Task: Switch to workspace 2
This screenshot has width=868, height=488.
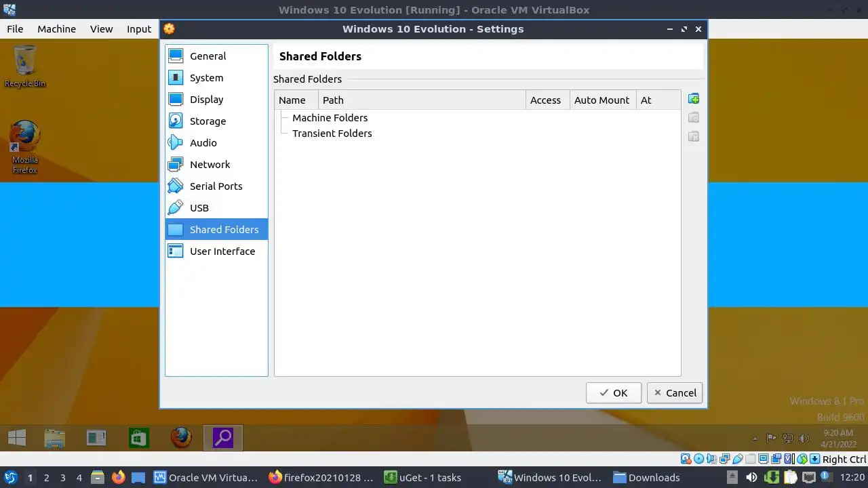Action: [46, 477]
